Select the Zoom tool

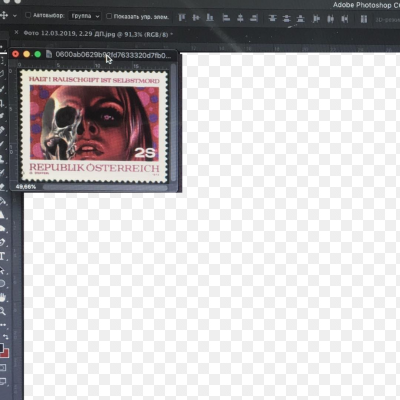(3, 311)
